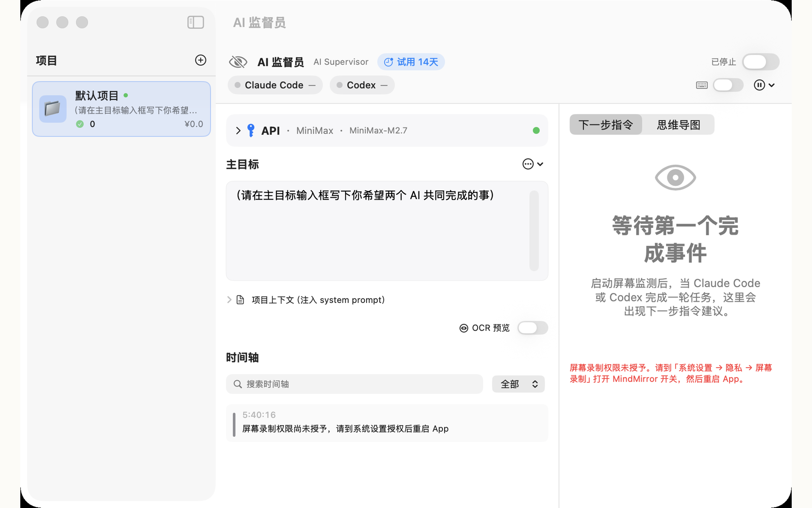
Task: Open the 全部 timeline filter dropdown
Action: click(x=518, y=384)
